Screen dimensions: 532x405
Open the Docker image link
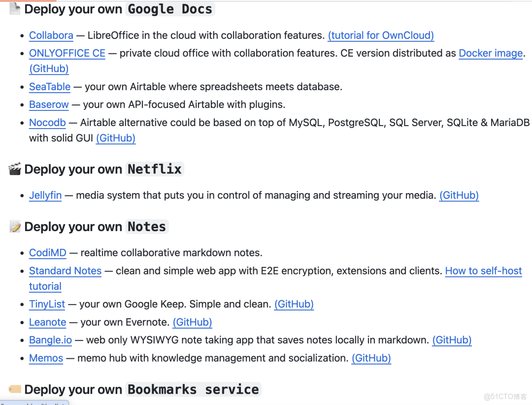click(491, 53)
